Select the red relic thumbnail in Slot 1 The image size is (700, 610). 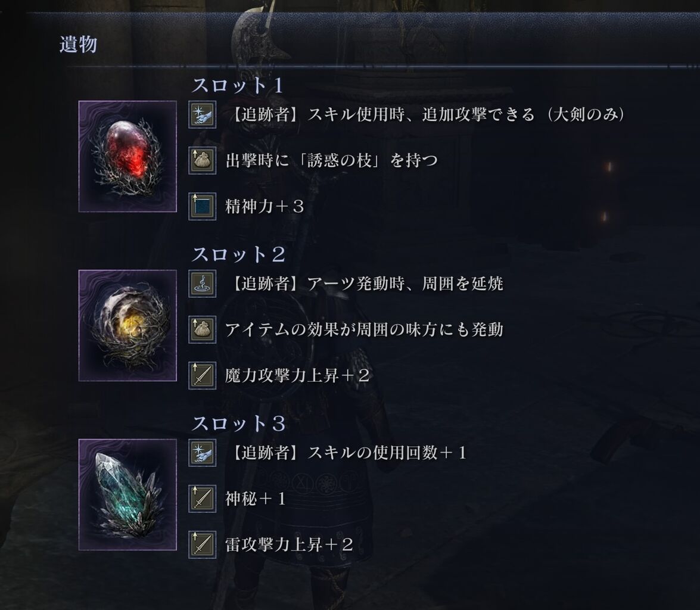coord(127,156)
